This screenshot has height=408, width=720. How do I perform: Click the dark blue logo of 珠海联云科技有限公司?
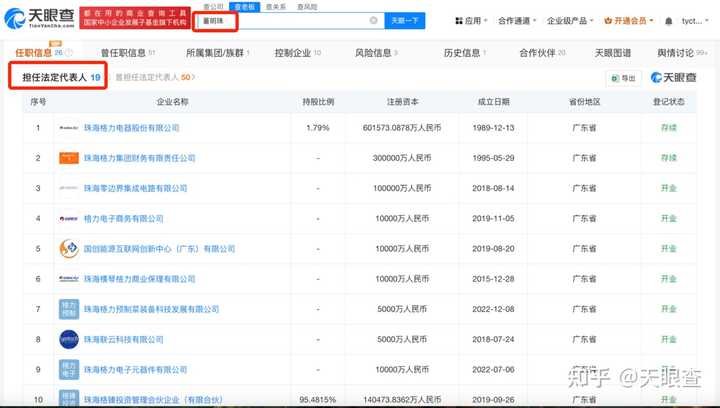[69, 339]
